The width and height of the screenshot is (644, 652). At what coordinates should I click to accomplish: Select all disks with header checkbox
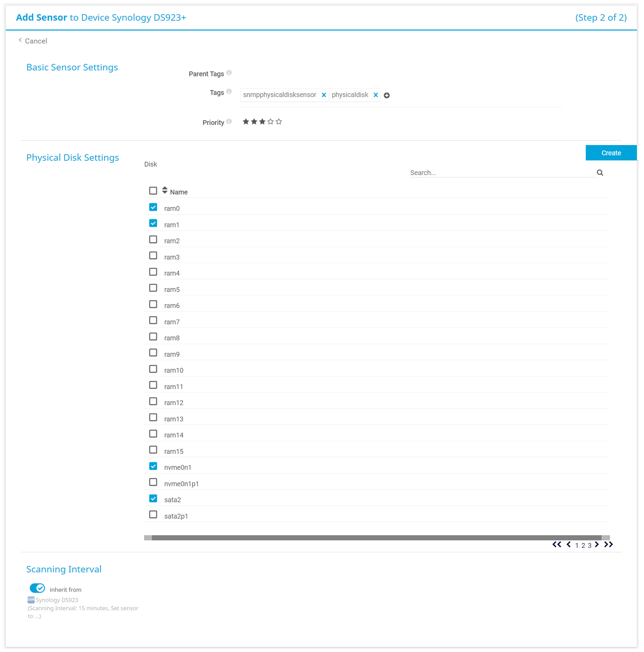point(153,191)
